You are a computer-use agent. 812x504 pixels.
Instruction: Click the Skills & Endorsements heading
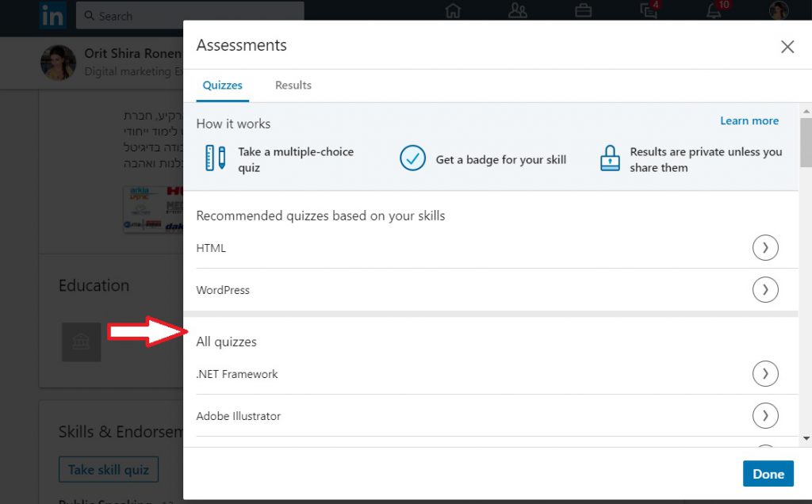click(x=121, y=431)
